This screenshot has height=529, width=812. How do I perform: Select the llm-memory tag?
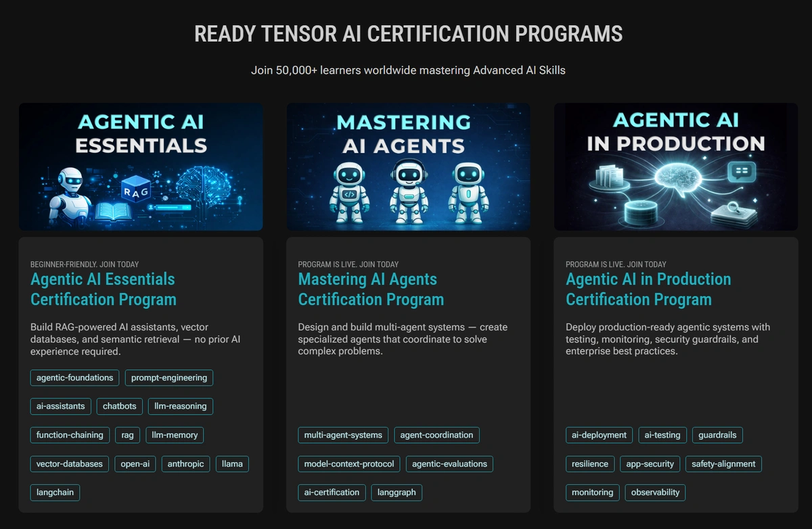tap(175, 435)
